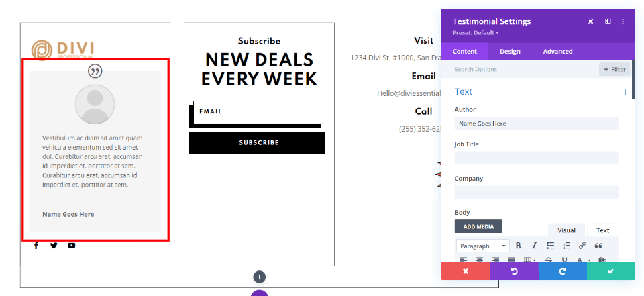Open the Paragraph format dropdown

(x=482, y=246)
